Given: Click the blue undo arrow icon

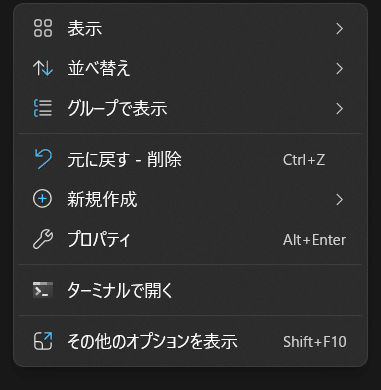Looking at the screenshot, I should (43, 159).
